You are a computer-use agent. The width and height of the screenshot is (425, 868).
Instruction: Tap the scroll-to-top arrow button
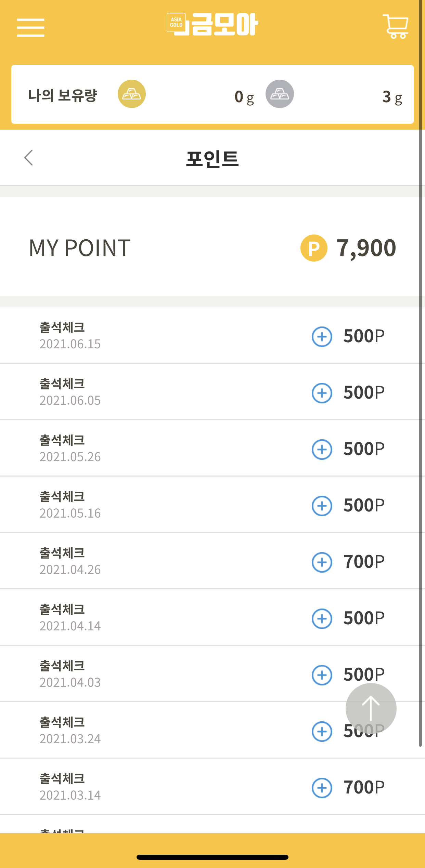coord(371,708)
